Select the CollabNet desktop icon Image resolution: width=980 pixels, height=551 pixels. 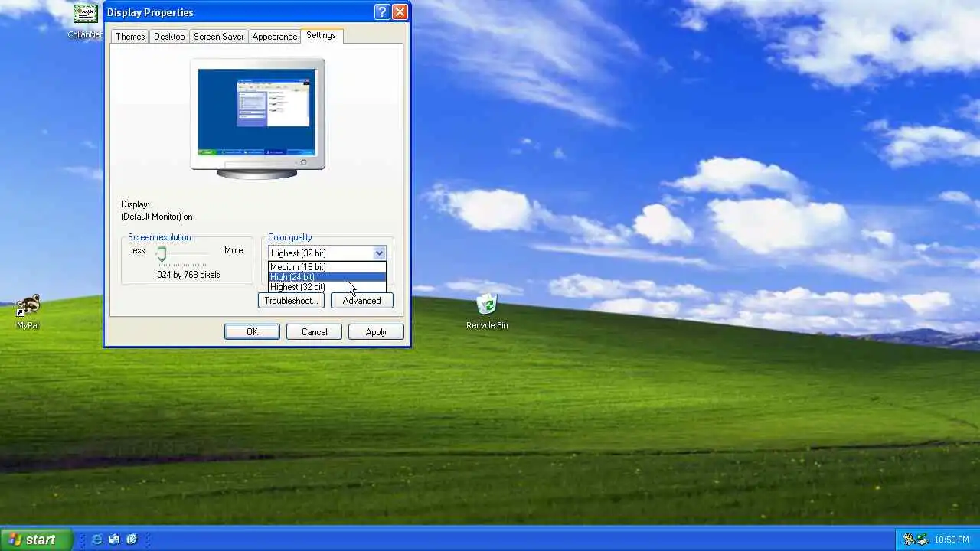[x=85, y=21]
